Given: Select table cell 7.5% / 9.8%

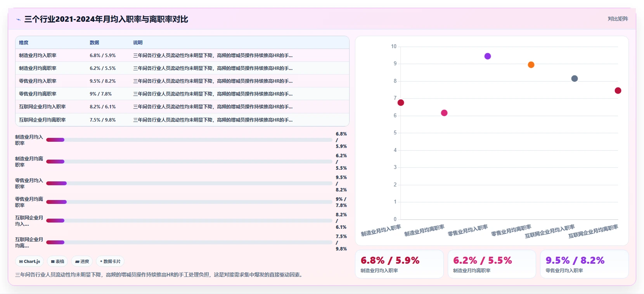Looking at the screenshot, I should [103, 120].
